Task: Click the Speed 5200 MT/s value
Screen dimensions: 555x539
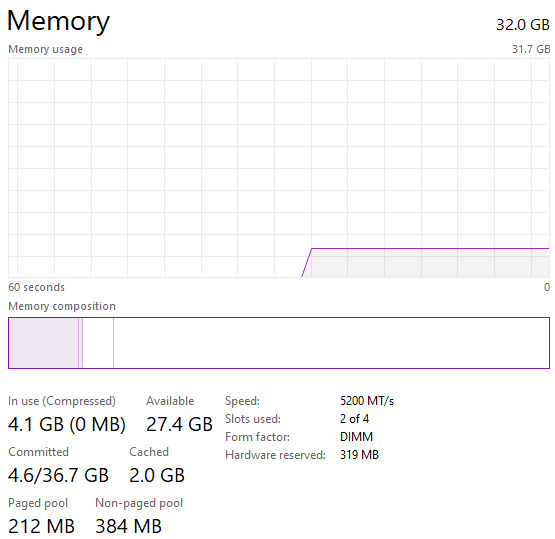Action: point(367,401)
